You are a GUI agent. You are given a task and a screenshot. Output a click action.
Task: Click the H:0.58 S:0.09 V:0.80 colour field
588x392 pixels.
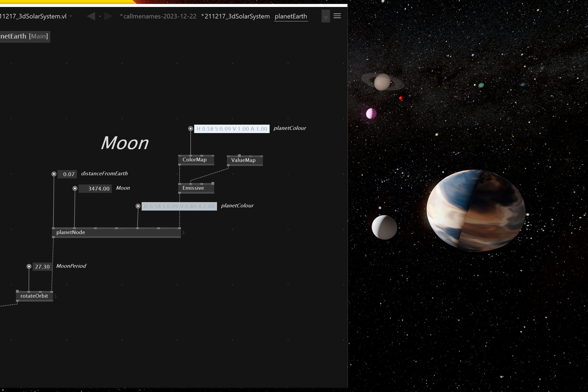point(179,206)
